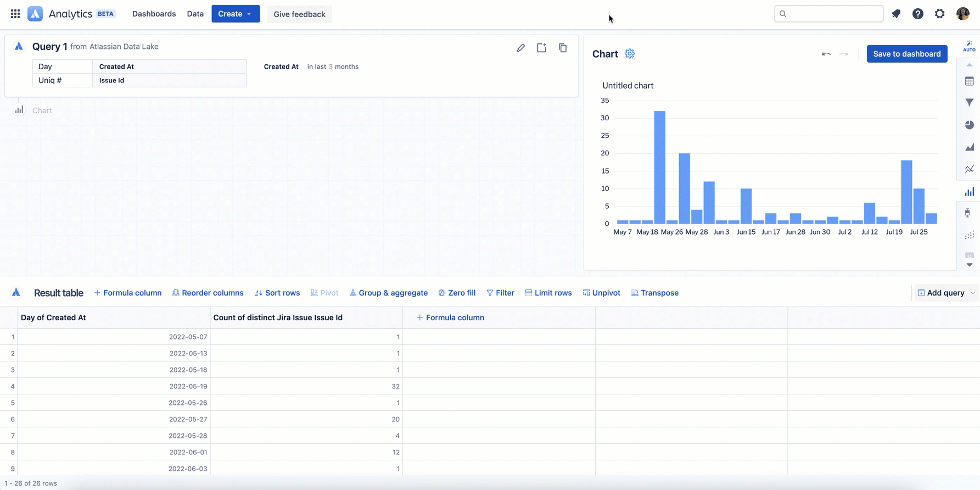
Task: Expand the Add query dropdown arrow
Action: [x=972, y=293]
